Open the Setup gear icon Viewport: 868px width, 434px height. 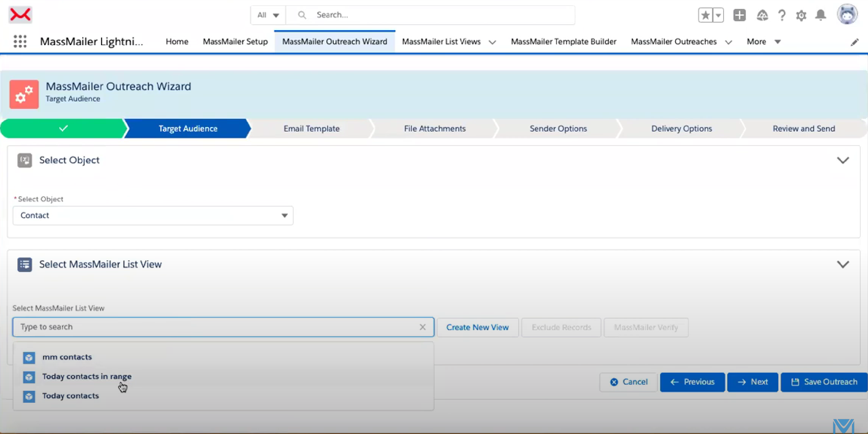[x=801, y=15]
